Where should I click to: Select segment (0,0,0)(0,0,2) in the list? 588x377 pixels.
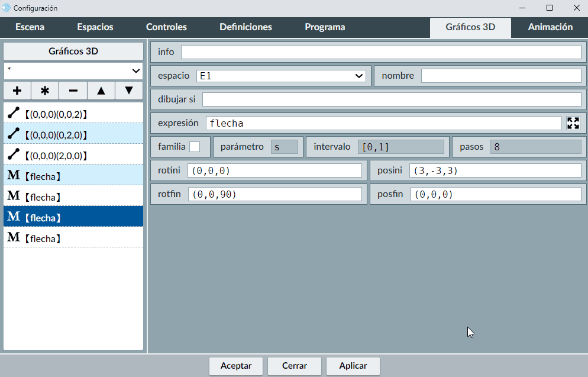pyautogui.click(x=73, y=113)
